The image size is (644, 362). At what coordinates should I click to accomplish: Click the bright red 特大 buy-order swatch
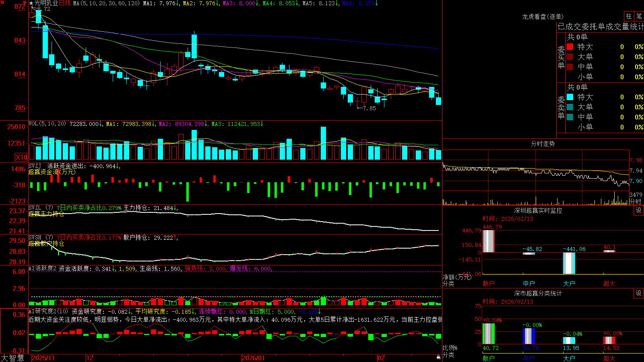(570, 47)
